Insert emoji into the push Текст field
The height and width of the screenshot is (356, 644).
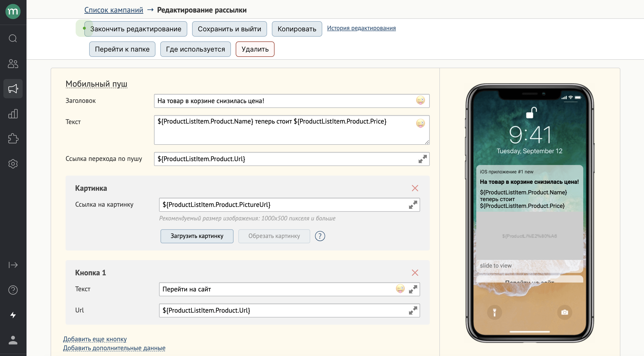click(x=420, y=123)
